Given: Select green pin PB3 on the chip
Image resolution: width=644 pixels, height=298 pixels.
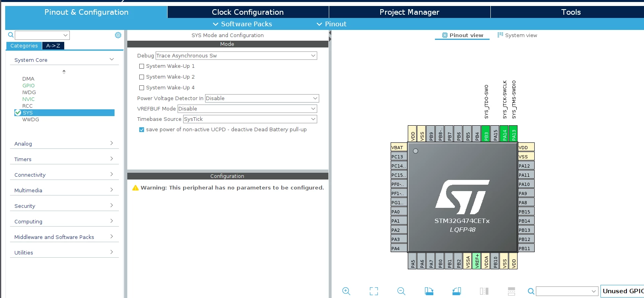Looking at the screenshot, I should pyautogui.click(x=486, y=134).
